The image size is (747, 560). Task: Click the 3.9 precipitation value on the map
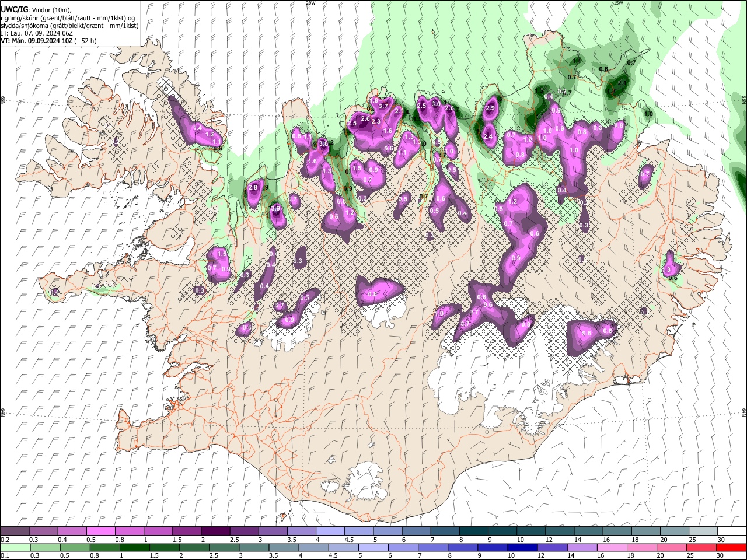276,208
